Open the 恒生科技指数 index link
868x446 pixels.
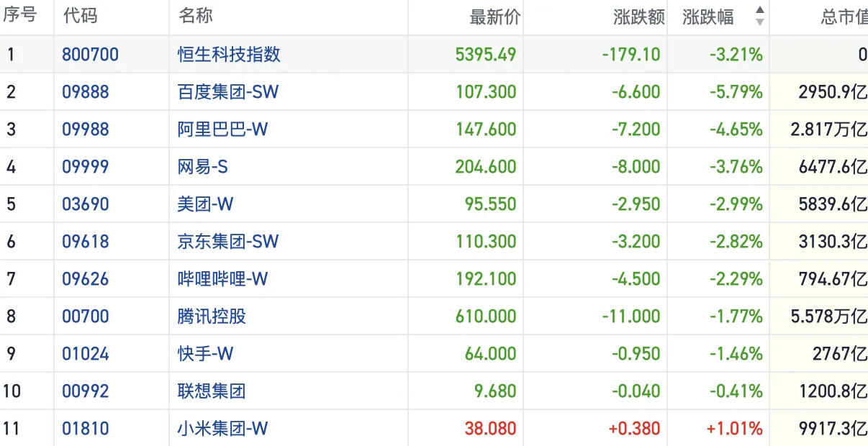[229, 55]
